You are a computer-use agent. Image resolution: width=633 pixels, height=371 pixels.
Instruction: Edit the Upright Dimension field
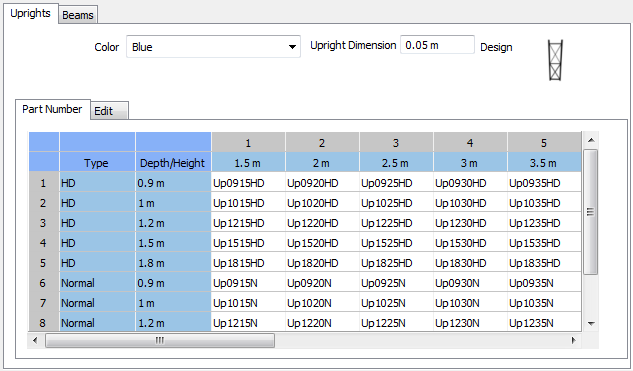(437, 45)
